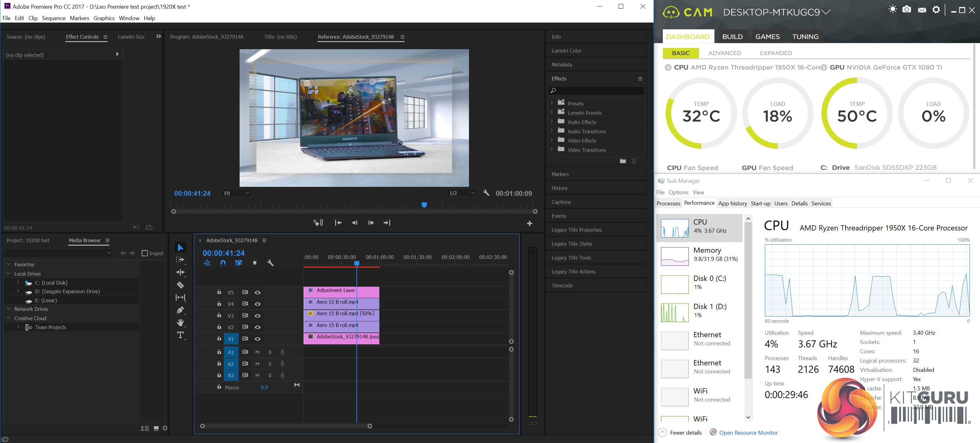This screenshot has width=980, height=443.
Task: Open the Fit zoom level dropdown
Action: [x=236, y=193]
